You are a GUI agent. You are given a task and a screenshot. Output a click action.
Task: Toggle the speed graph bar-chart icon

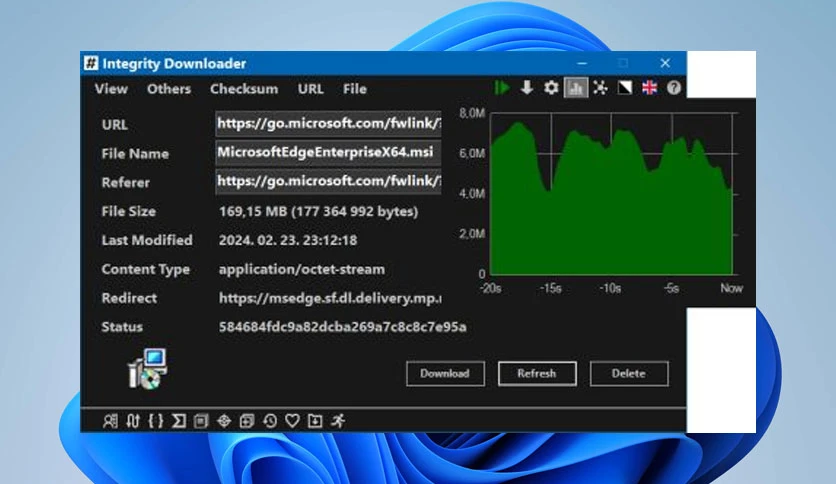tap(576, 88)
